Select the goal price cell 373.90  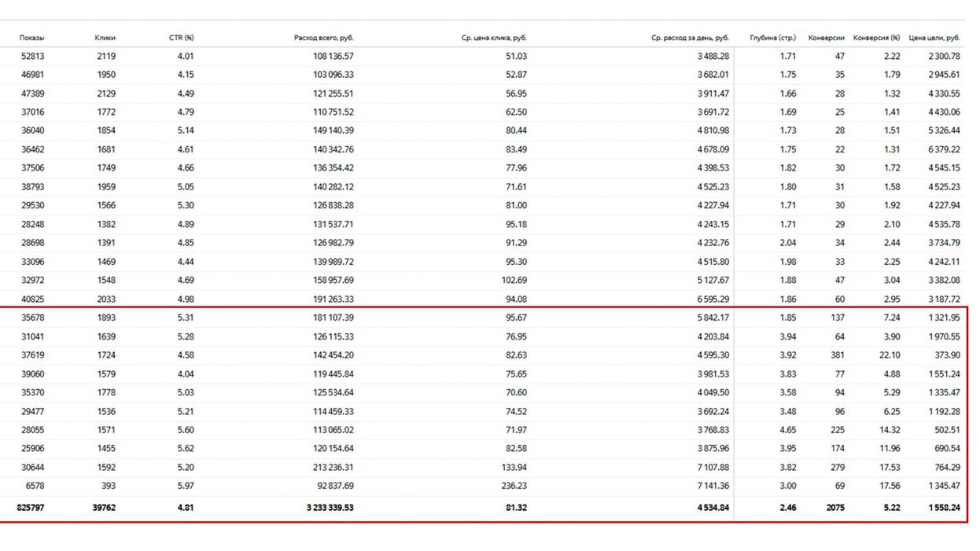point(946,355)
